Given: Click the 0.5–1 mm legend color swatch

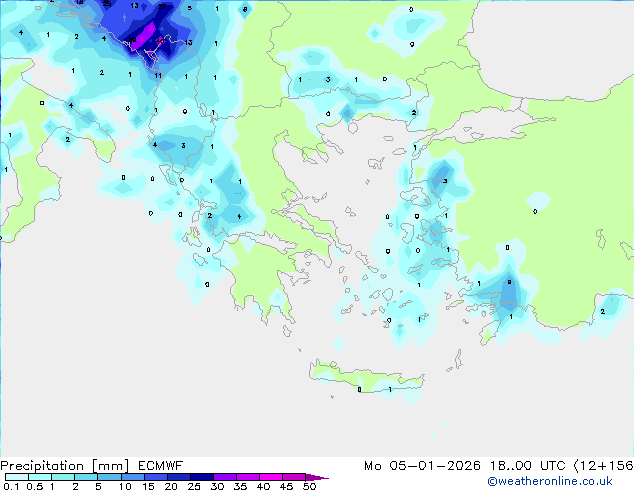Looking at the screenshot, I should click(40, 477).
